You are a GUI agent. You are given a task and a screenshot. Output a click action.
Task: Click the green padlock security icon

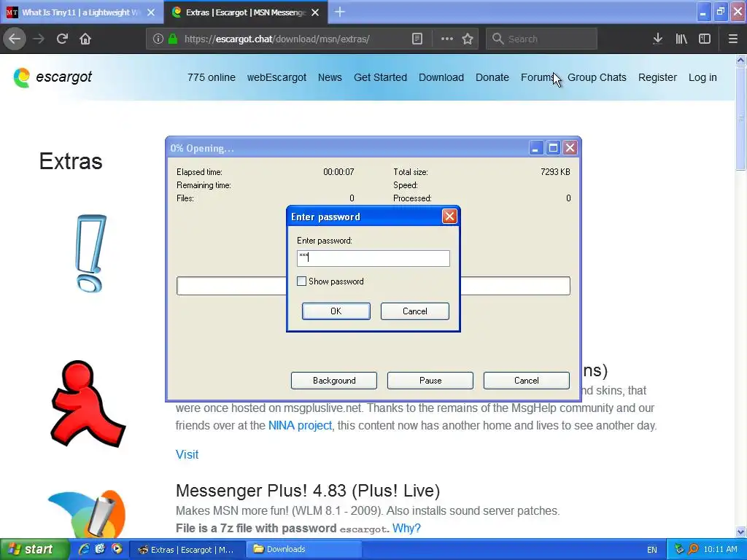click(x=173, y=39)
